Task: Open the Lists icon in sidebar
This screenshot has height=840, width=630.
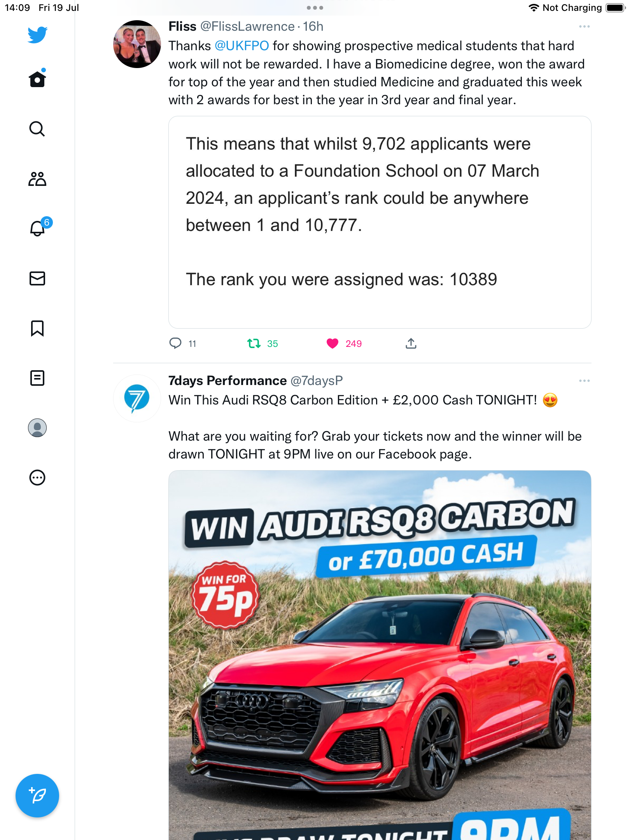Action: point(37,378)
